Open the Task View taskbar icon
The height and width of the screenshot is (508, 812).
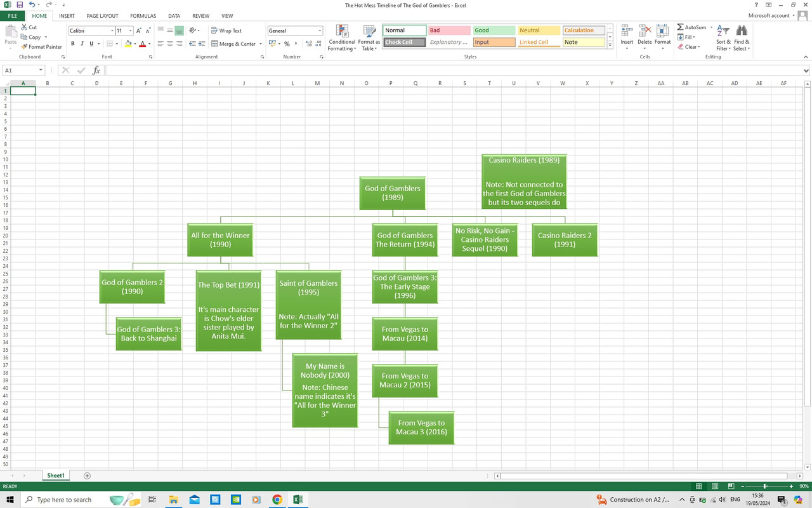[152, 500]
